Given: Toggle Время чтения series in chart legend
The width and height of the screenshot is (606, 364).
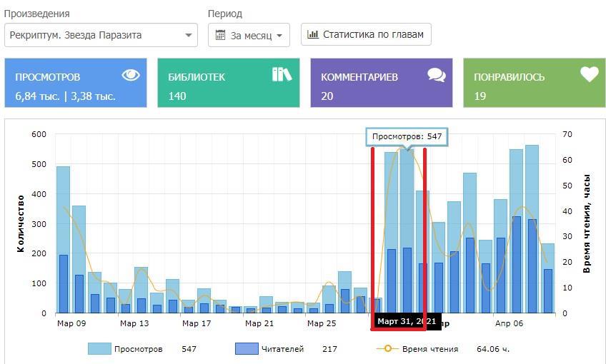Looking at the screenshot, I should 429,349.
